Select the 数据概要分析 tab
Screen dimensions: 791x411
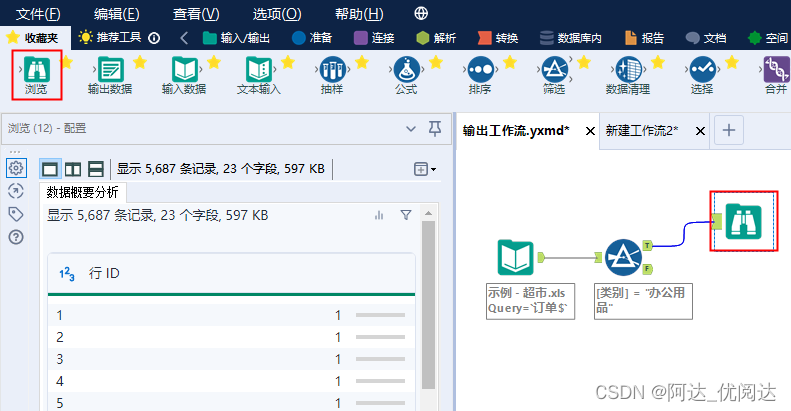83,192
